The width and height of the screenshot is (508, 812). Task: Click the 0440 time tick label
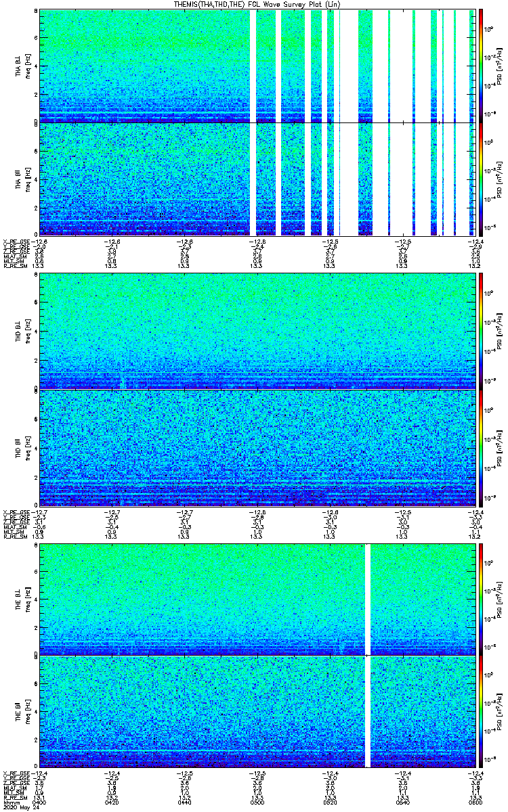click(184, 803)
